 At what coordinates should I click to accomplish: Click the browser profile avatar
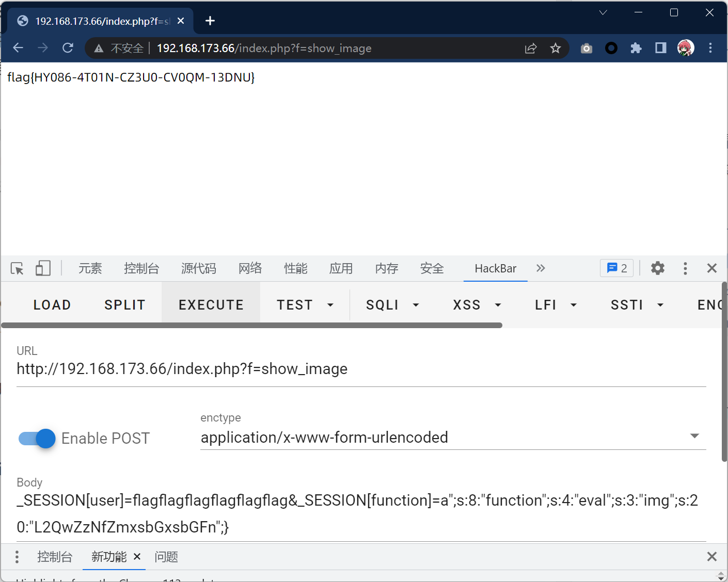tap(685, 48)
